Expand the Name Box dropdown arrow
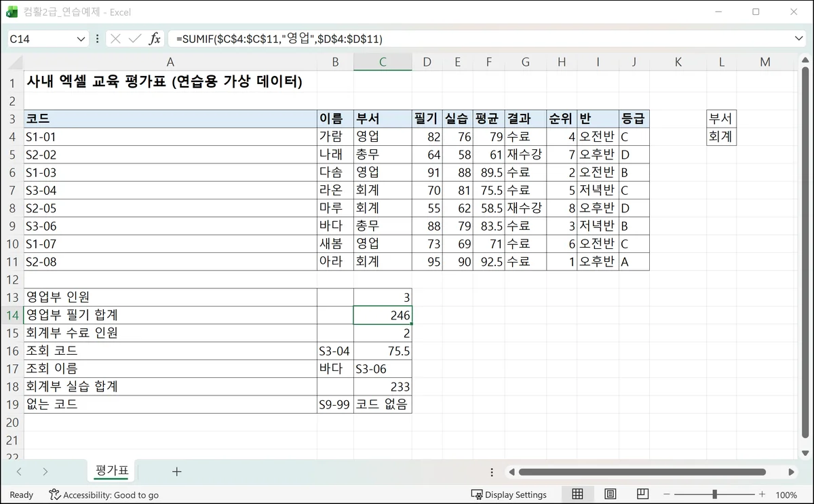814x504 pixels. point(81,39)
